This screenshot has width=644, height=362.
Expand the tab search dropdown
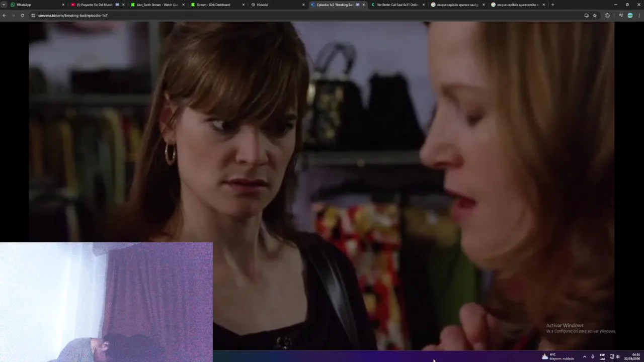[x=4, y=5]
